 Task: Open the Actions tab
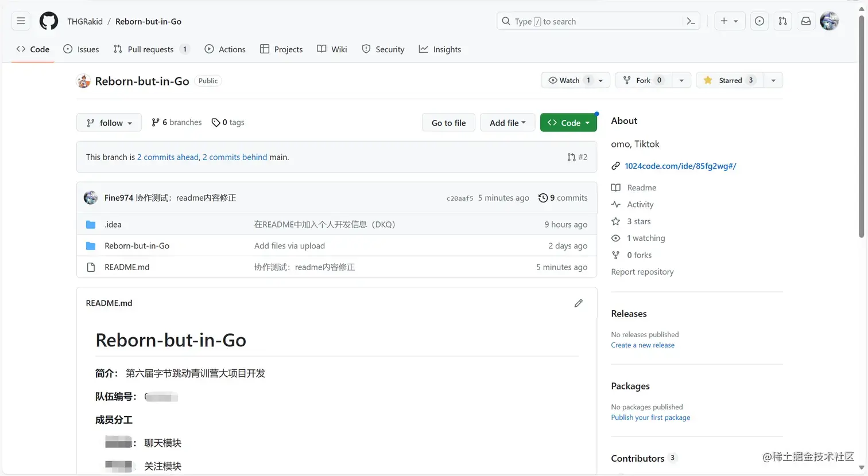[225, 49]
